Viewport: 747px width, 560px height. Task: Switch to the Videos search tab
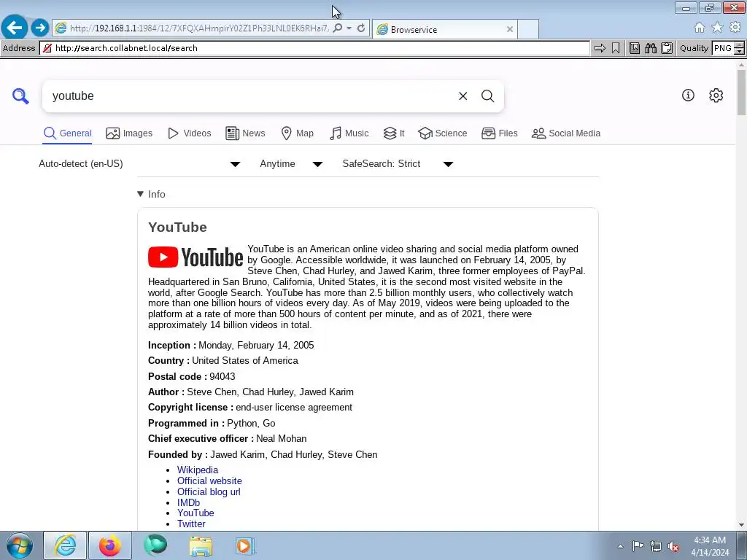click(189, 133)
